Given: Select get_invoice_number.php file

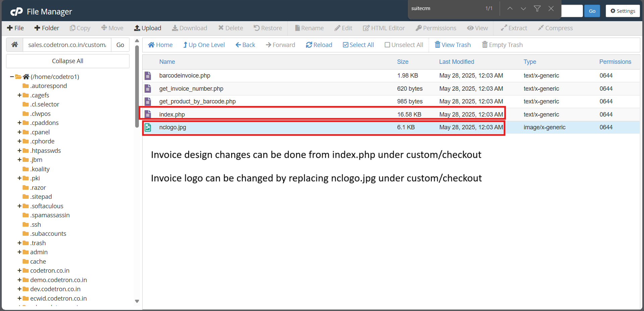Looking at the screenshot, I should click(391, 89).
